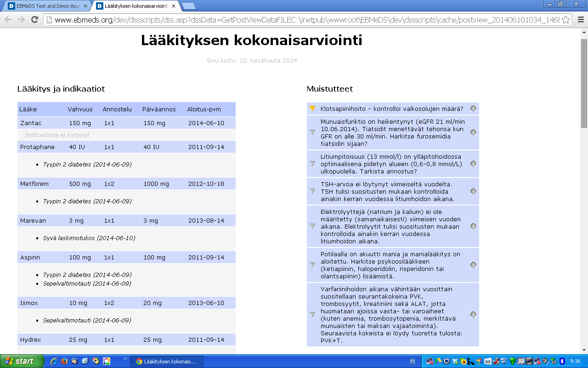This screenshot has height=368, width=588.
Task: Click info icon on TSH-arvoa reminder
Action: [x=473, y=191]
